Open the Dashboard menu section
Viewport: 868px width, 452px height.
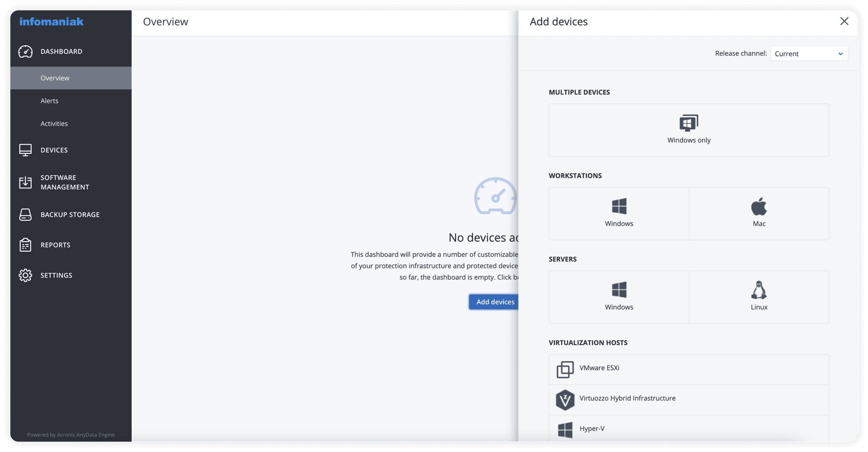[71, 52]
